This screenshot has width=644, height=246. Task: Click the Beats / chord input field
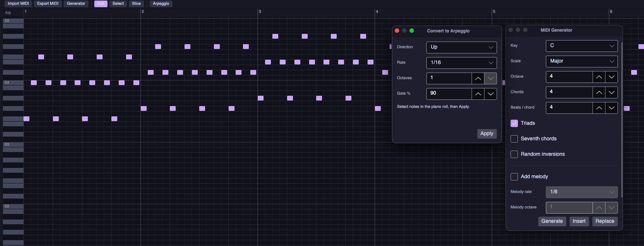tap(569, 108)
